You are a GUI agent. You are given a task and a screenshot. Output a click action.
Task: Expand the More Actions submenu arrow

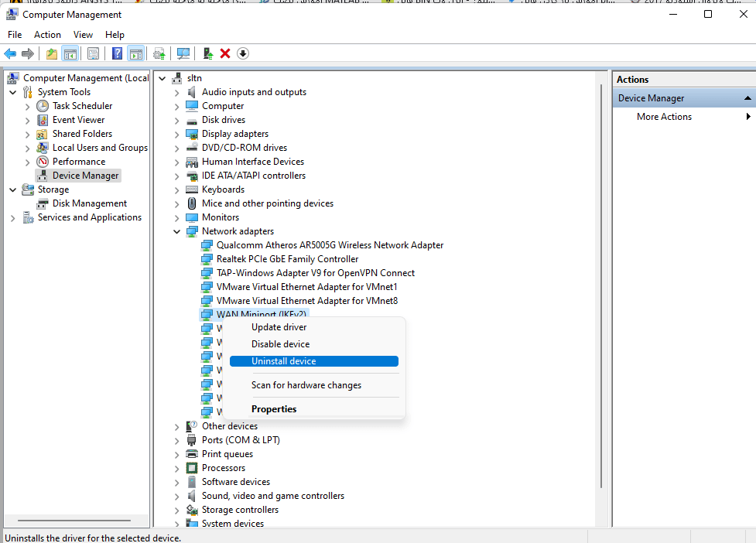click(x=748, y=117)
